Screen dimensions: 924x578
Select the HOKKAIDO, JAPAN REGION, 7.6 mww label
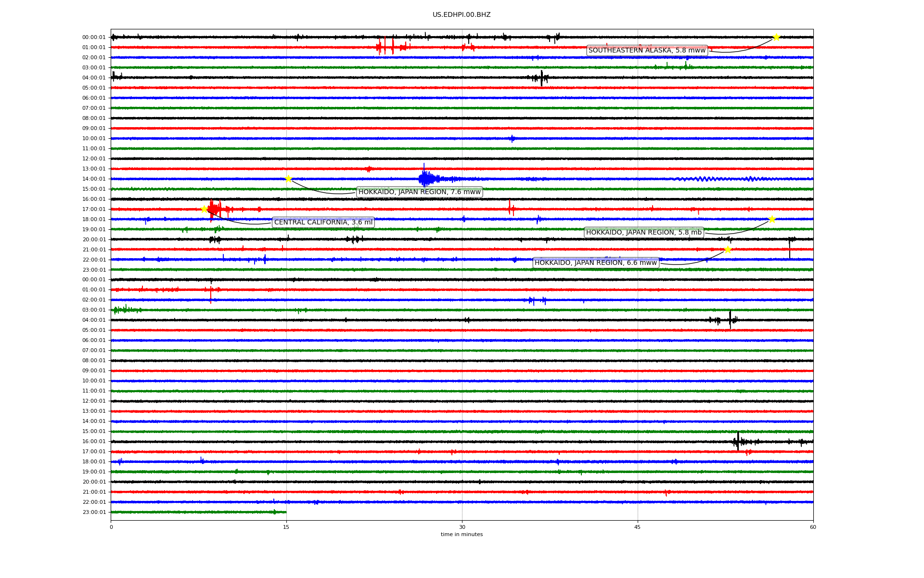click(x=419, y=192)
